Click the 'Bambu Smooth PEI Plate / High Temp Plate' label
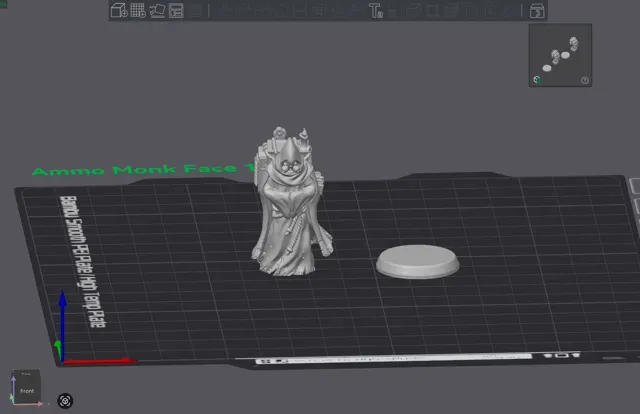 pos(82,261)
